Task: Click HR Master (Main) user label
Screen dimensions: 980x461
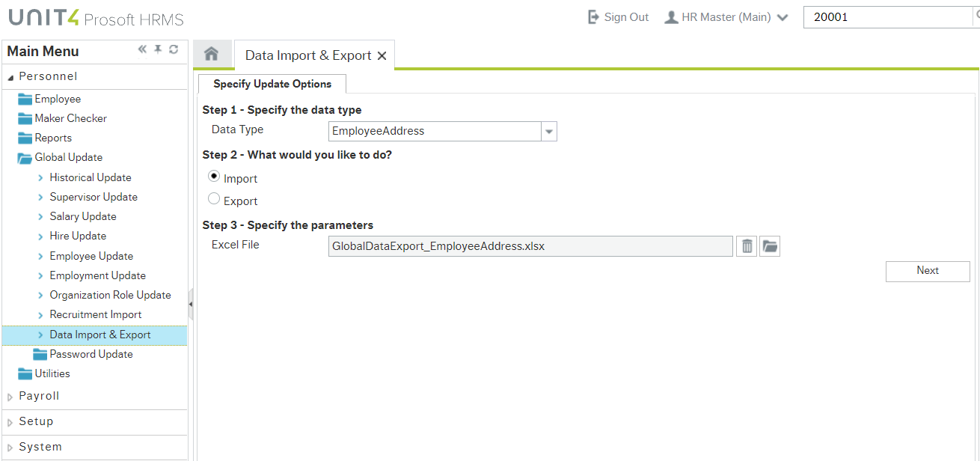Action: coord(726,17)
